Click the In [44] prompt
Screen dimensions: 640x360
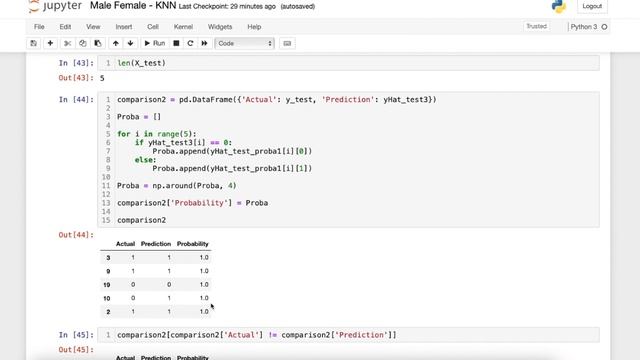(x=76, y=100)
